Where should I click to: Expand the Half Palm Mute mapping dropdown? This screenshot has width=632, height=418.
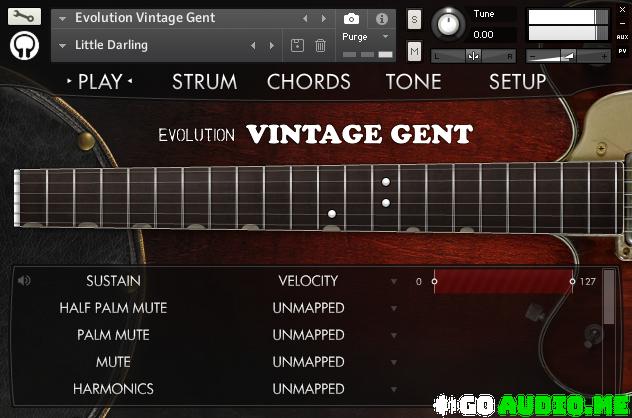pyautogui.click(x=394, y=308)
